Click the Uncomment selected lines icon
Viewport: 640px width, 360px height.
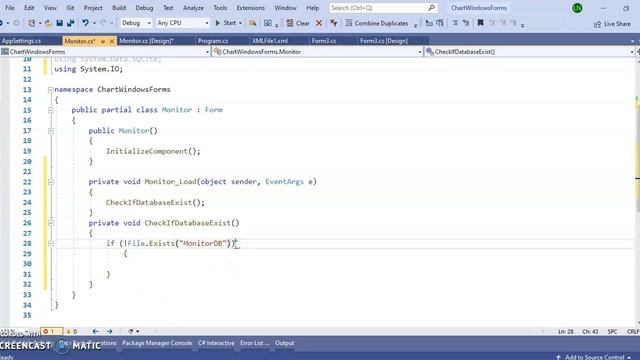(466, 23)
